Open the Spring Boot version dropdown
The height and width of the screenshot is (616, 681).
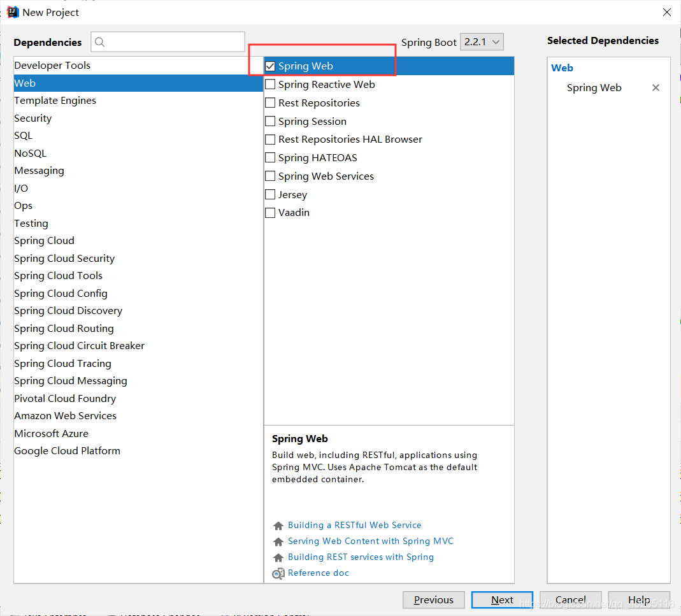(x=482, y=42)
